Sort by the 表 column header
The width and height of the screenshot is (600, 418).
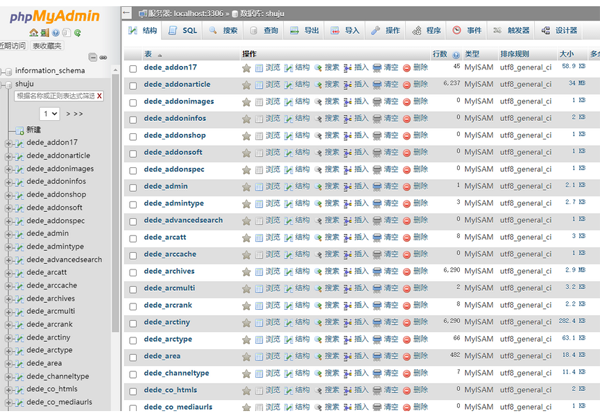148,54
